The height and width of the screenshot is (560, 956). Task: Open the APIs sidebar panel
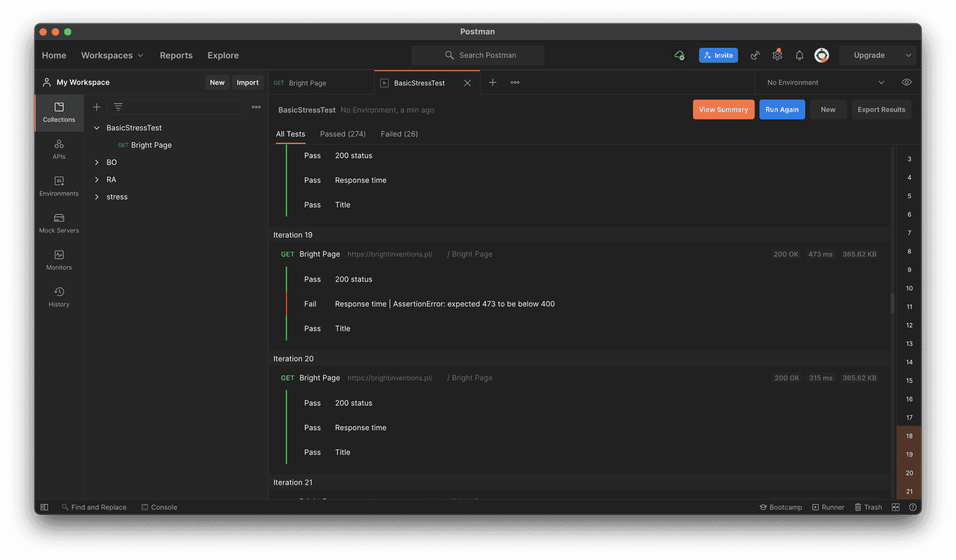tap(58, 149)
